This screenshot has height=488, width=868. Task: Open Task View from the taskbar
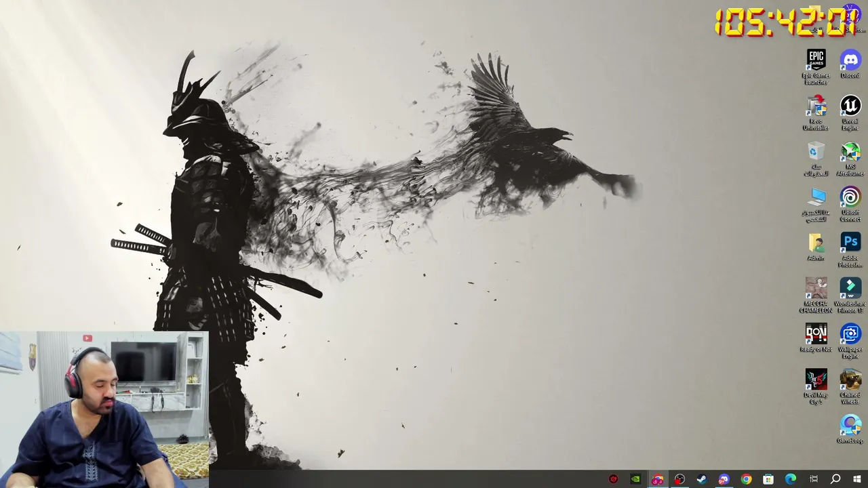coord(813,479)
